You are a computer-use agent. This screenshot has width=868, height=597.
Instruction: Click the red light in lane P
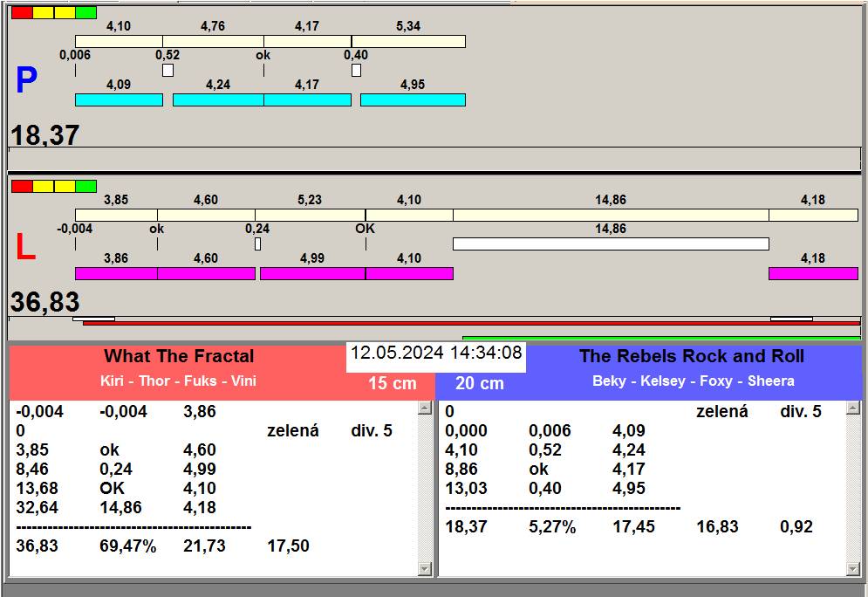pos(22,13)
